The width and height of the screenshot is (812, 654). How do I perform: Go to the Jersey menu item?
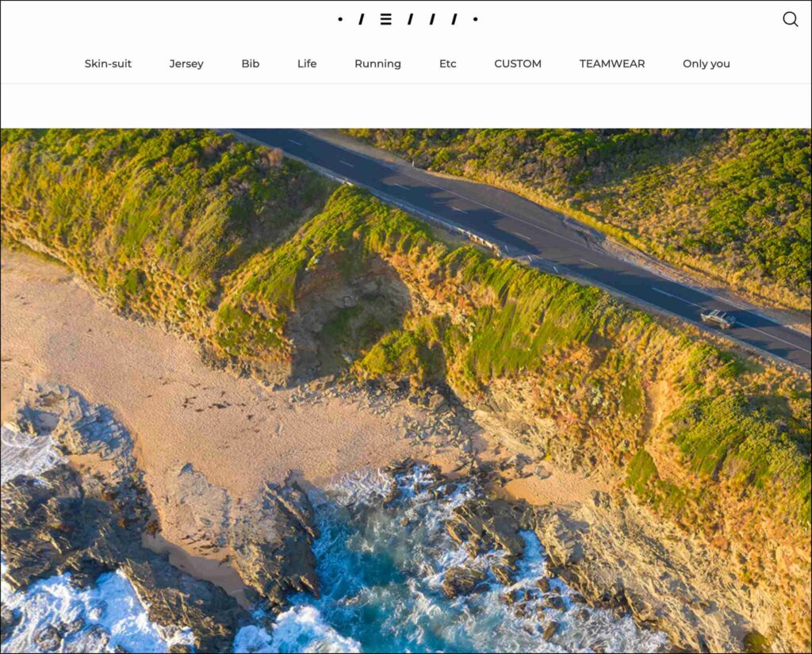[x=186, y=63]
